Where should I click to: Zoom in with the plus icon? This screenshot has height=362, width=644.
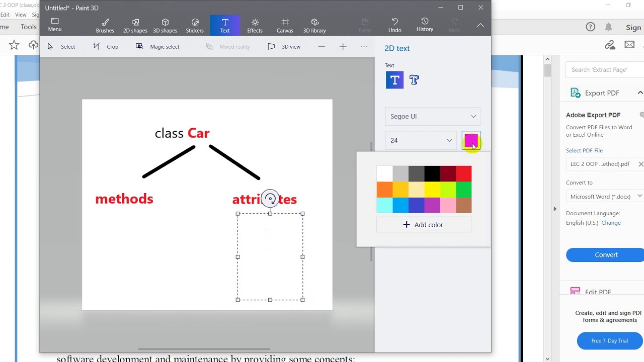(343, 47)
